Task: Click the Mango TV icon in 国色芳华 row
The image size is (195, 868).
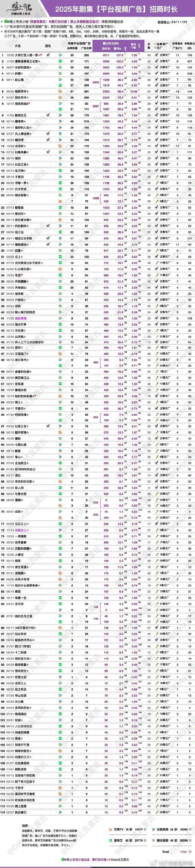Action: pos(60,97)
